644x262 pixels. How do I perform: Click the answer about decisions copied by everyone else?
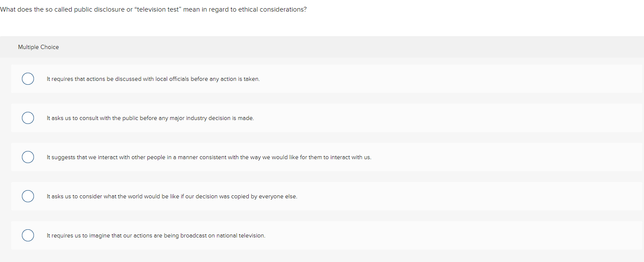(x=171, y=196)
